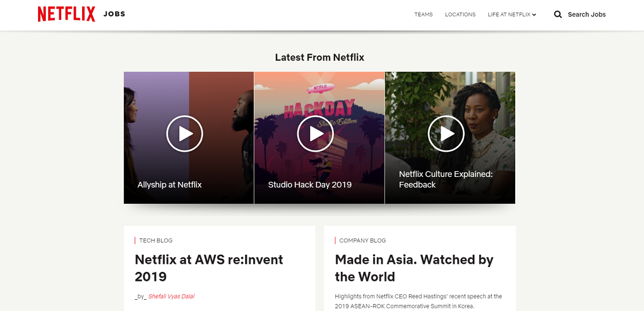Open the Teams menu item
Image resolution: width=644 pixels, height=311 pixels.
click(x=423, y=14)
